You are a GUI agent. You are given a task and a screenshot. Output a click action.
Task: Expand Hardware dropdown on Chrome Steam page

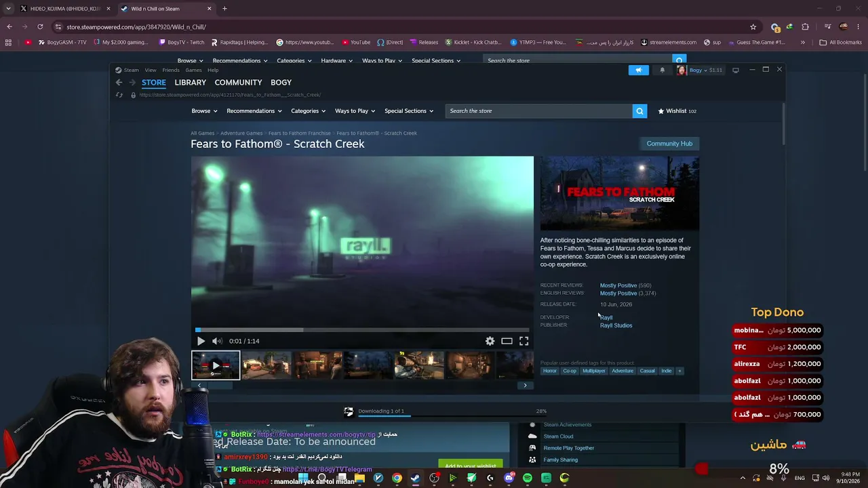pyautogui.click(x=336, y=60)
